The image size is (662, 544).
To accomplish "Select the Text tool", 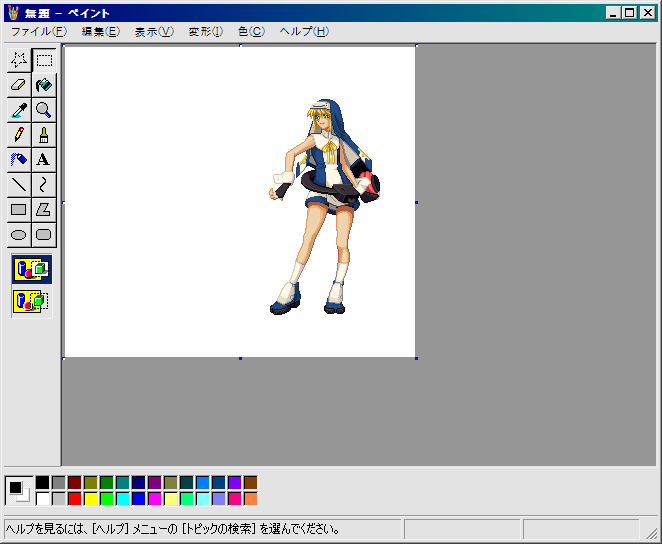I will [x=44, y=160].
